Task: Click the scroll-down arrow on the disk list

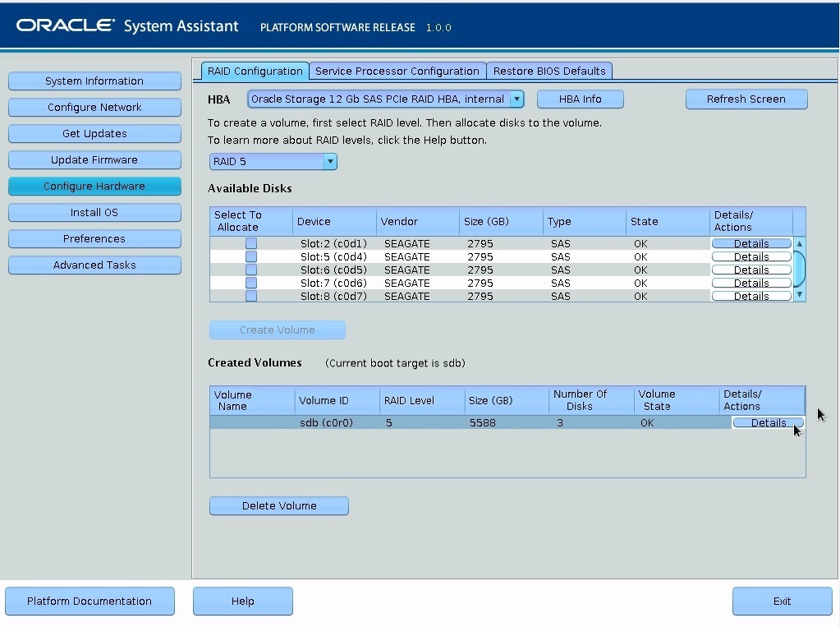Action: coord(798,295)
